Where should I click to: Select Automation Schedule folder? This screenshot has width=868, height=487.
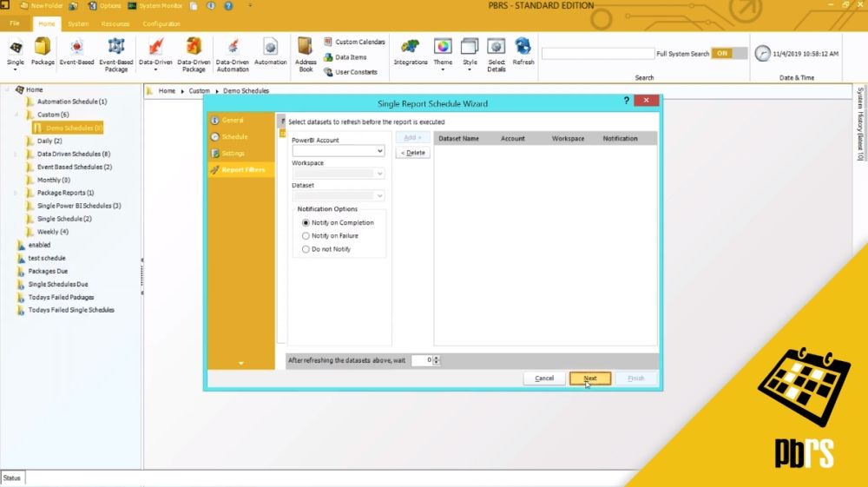(x=72, y=102)
